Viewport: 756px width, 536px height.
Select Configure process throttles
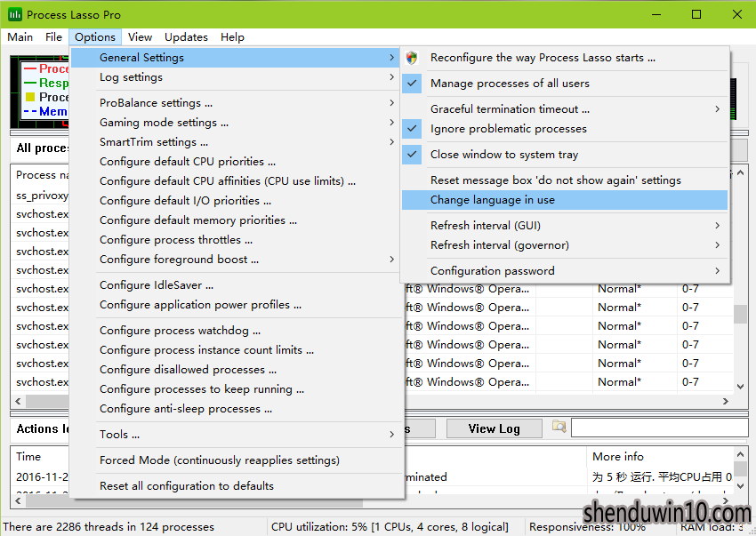236,240
